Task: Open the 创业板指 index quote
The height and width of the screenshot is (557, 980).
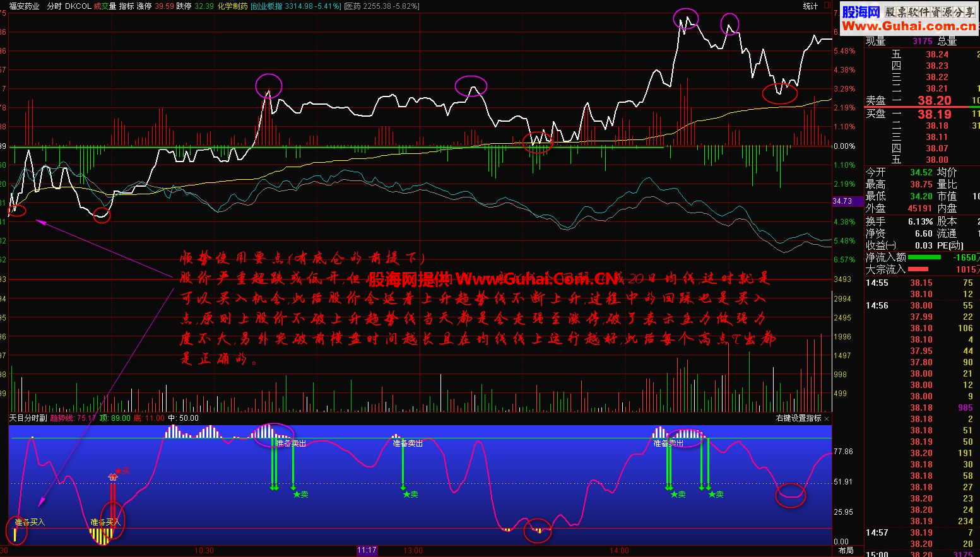Action: click(x=296, y=6)
